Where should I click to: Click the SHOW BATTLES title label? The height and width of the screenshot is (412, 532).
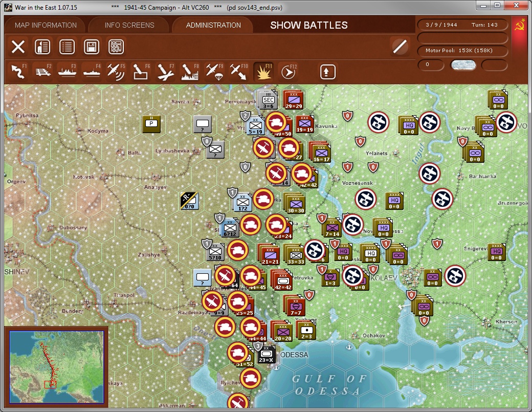coord(309,25)
